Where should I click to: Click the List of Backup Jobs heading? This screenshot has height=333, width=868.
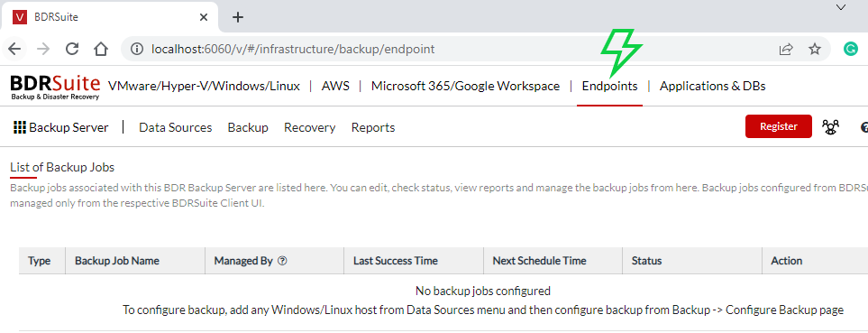point(62,167)
